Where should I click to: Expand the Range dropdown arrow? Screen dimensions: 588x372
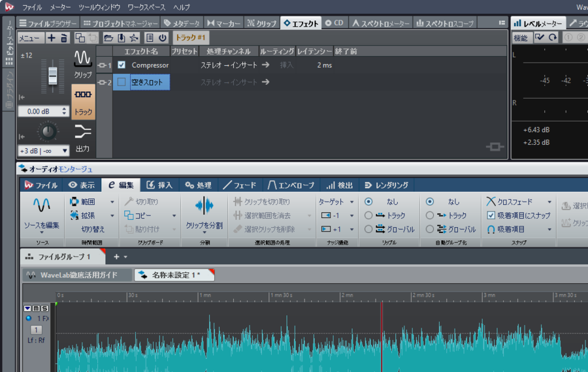point(112,202)
